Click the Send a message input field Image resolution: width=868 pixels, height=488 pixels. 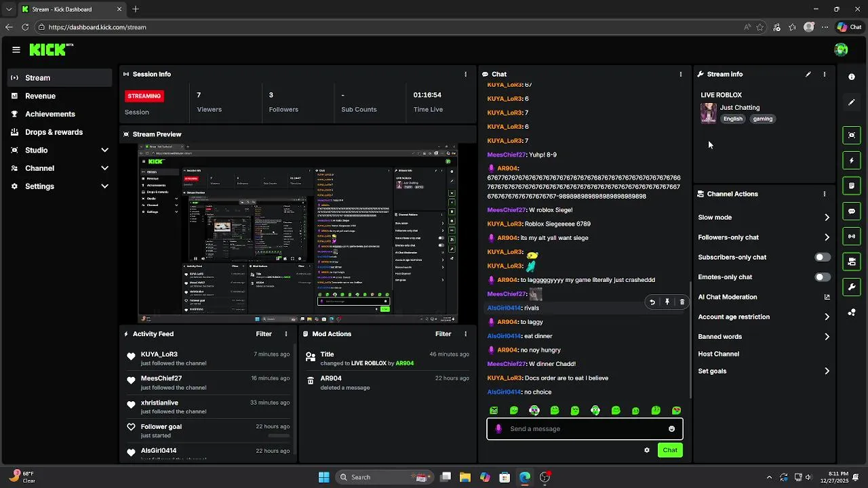click(585, 428)
